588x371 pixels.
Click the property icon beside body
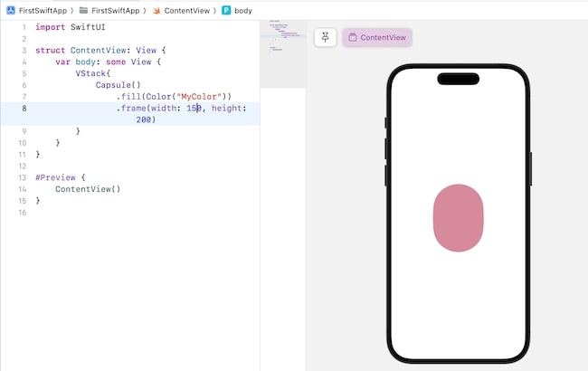click(x=226, y=10)
